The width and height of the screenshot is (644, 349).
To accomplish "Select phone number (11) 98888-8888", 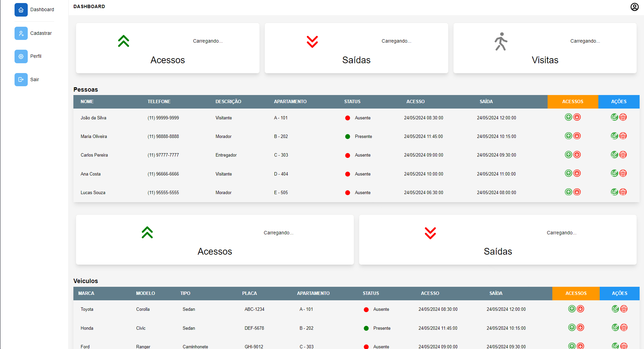I will pyautogui.click(x=163, y=137).
